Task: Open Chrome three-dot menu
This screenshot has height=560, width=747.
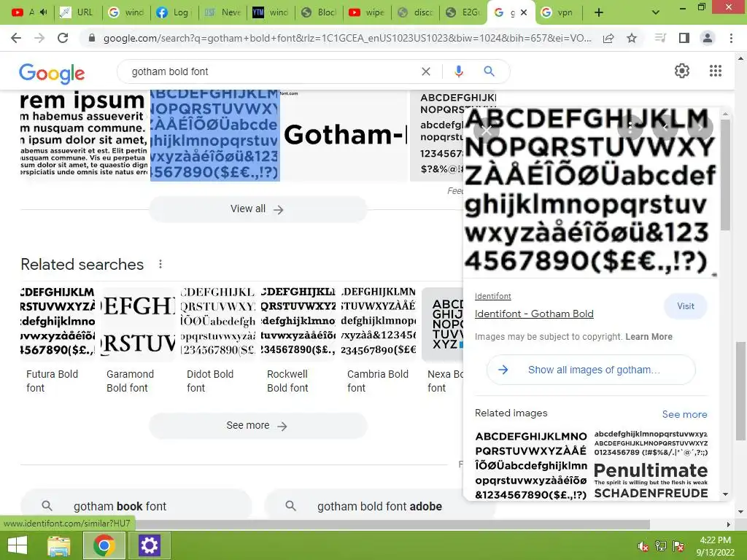Action: [x=731, y=38]
